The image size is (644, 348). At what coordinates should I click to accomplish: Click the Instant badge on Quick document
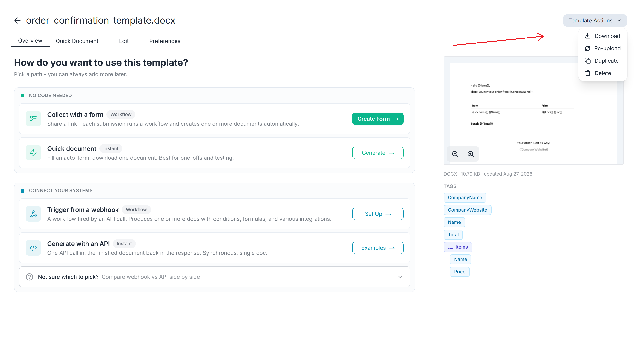[x=111, y=148]
